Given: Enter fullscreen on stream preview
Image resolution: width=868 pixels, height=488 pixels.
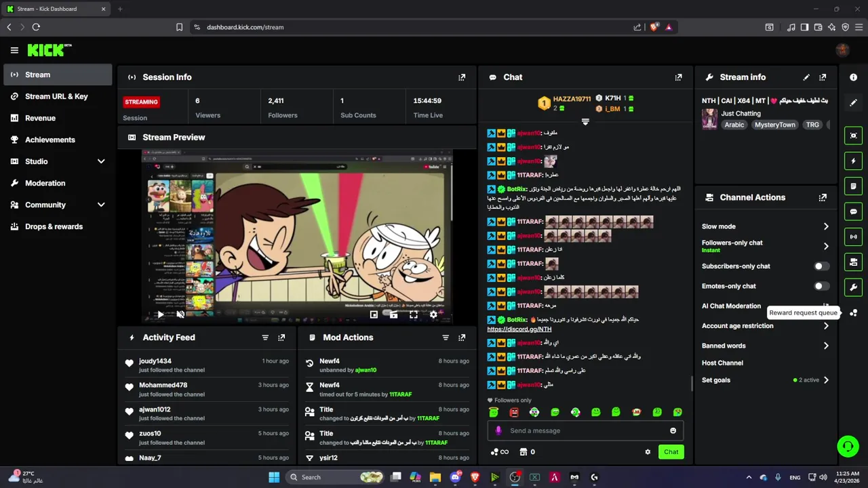Looking at the screenshot, I should point(414,314).
